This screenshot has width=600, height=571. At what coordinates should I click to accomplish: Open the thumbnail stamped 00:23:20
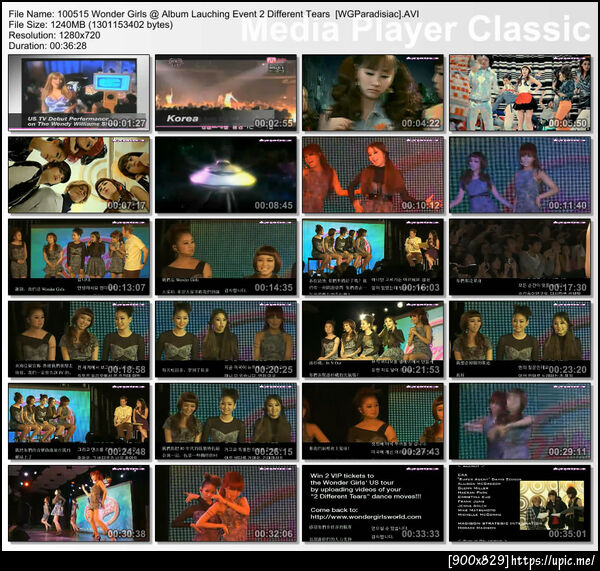(520, 339)
